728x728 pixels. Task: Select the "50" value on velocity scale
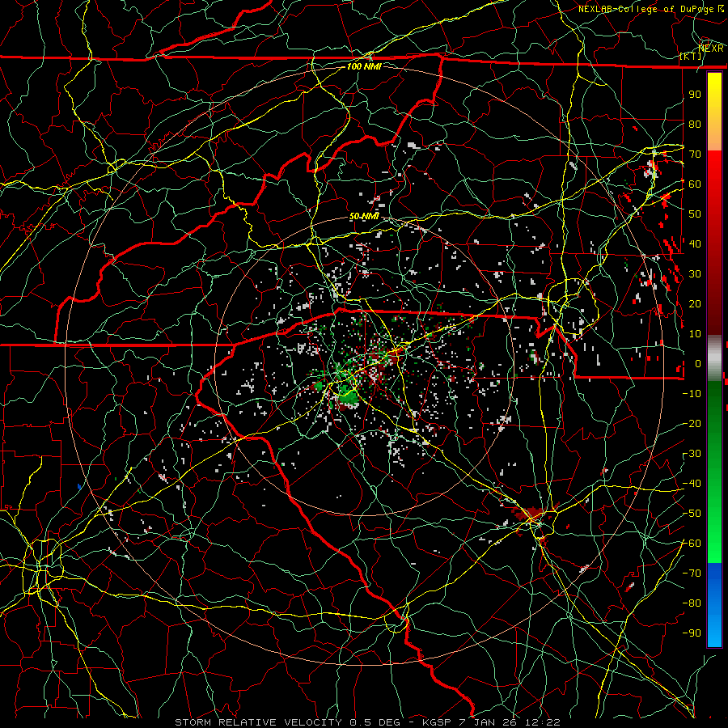click(x=695, y=214)
